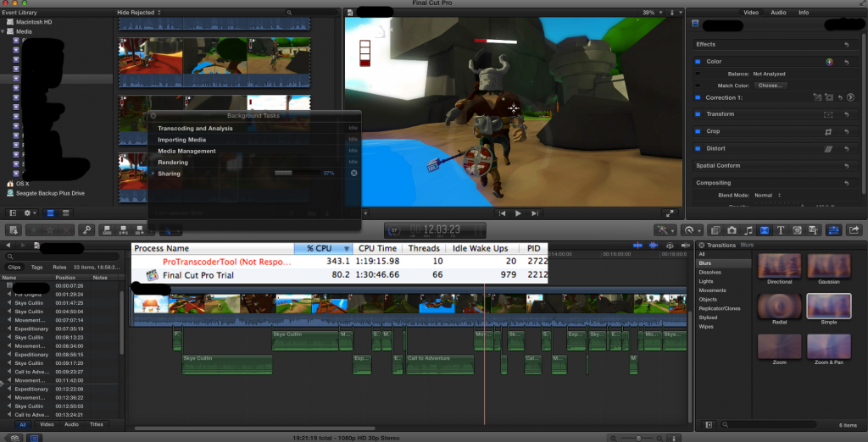Select the Roles tab in Timeline Index
868x442 pixels.
(58, 268)
